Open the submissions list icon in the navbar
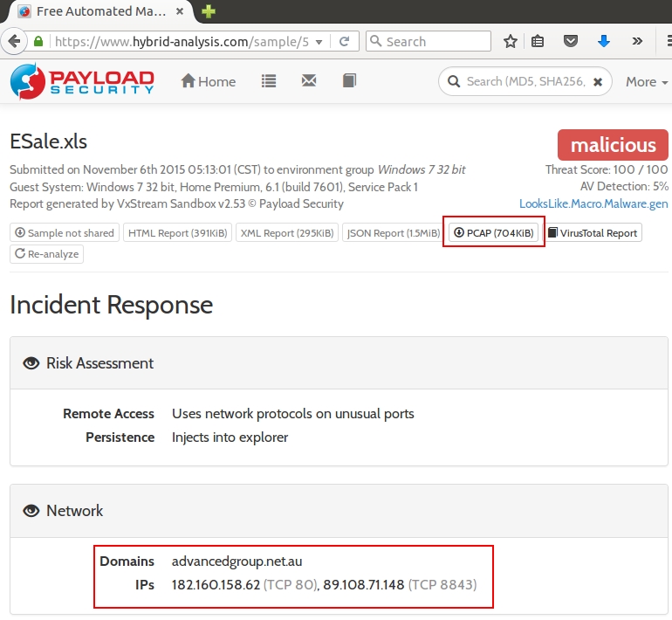Screen dimensions: 672x620 pyautogui.click(x=269, y=81)
